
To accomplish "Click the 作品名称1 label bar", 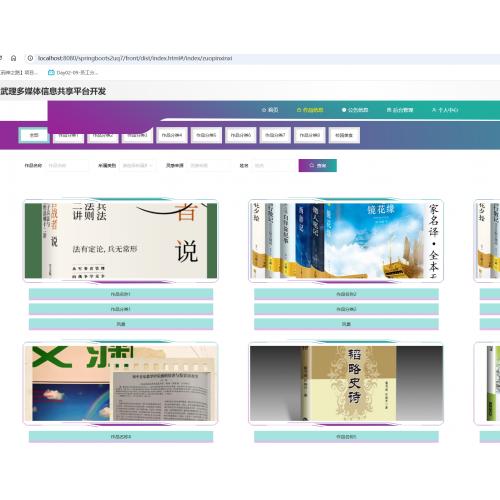I will (121, 294).
